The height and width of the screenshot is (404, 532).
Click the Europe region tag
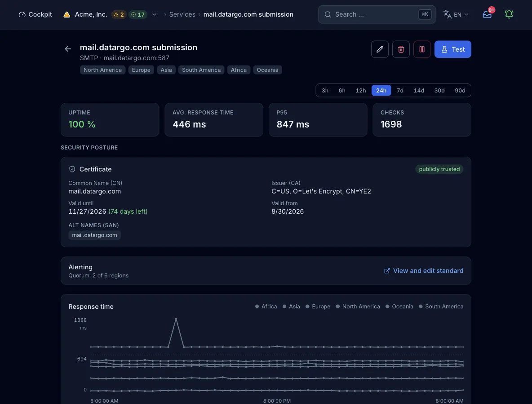[141, 70]
